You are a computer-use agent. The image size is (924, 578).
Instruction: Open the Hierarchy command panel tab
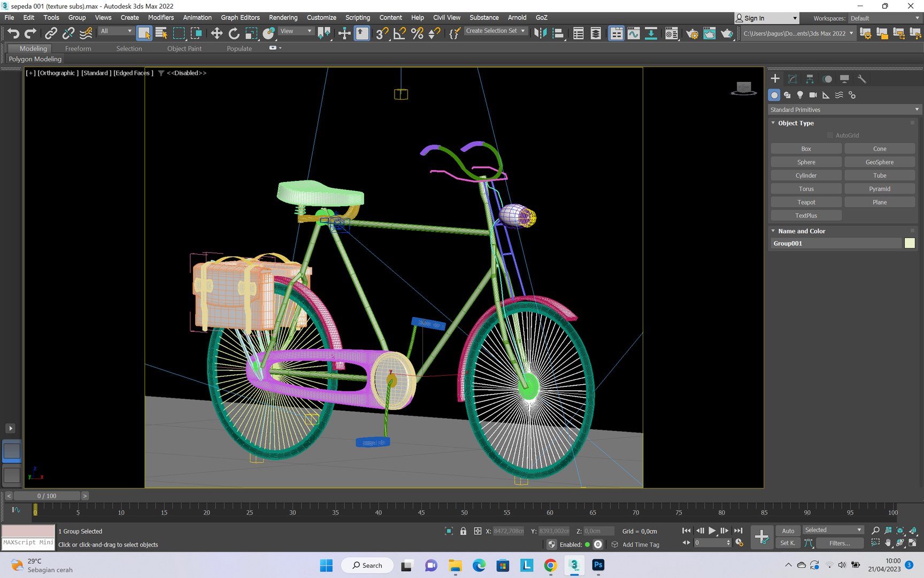(810, 79)
